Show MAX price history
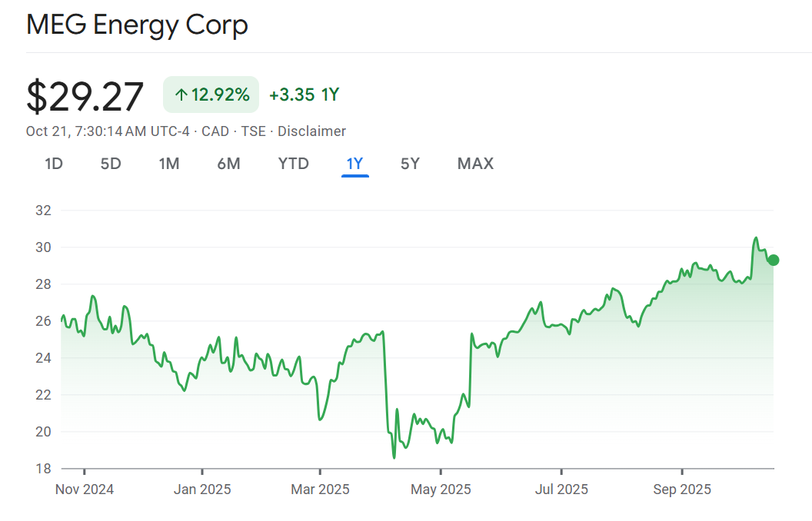 pyautogui.click(x=475, y=164)
